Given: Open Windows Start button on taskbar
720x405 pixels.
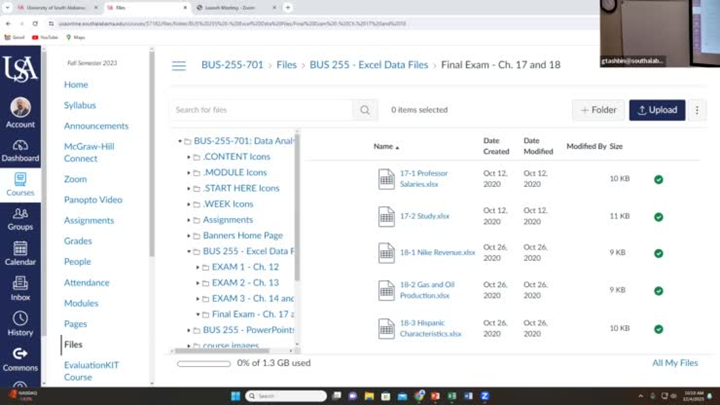Looking at the screenshot, I should 236,396.
